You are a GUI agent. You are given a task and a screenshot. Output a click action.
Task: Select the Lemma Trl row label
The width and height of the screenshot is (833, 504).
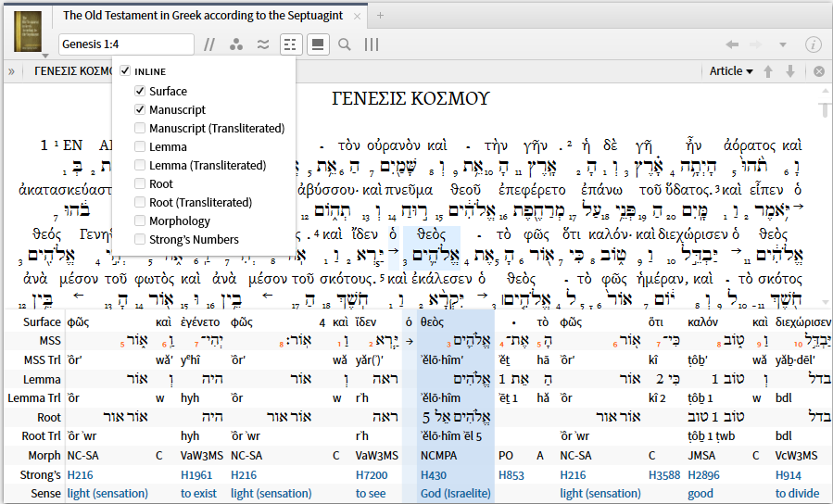34,398
